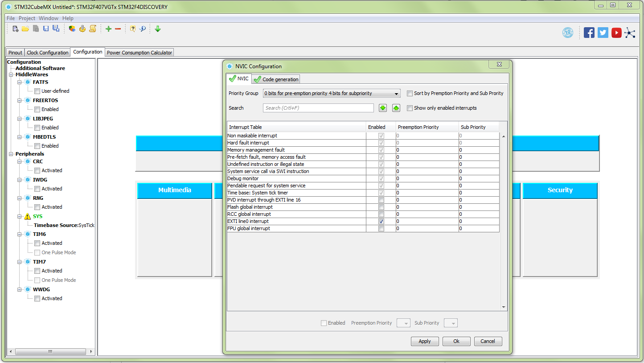This screenshot has width=644, height=363.
Task: Enable Sort by Premption Priority and Sub Prority
Action: tap(410, 94)
